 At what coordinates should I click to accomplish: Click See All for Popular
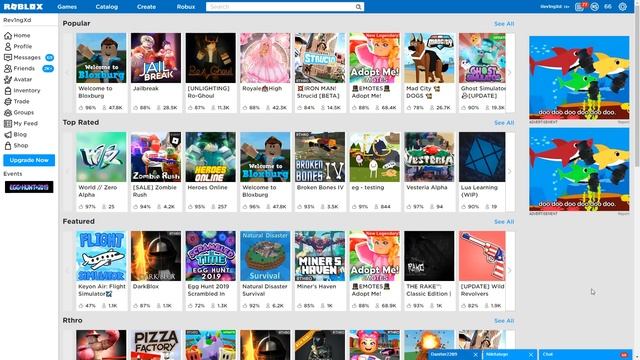point(504,24)
